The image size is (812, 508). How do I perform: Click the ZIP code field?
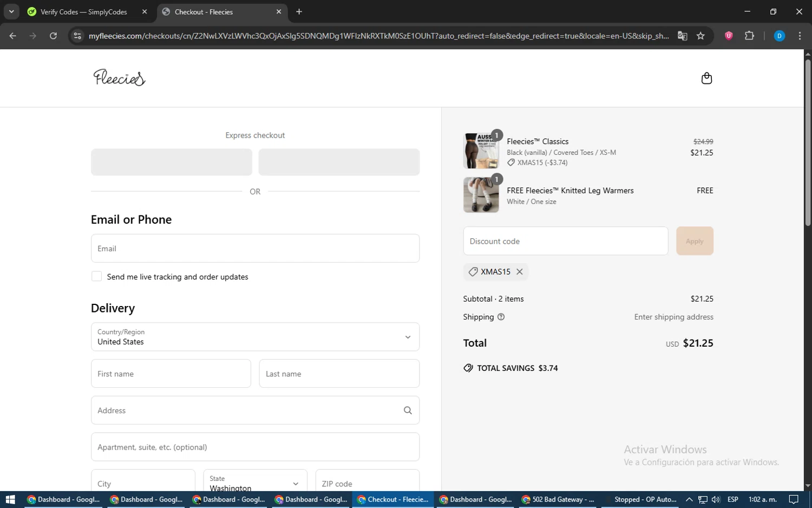click(x=368, y=481)
